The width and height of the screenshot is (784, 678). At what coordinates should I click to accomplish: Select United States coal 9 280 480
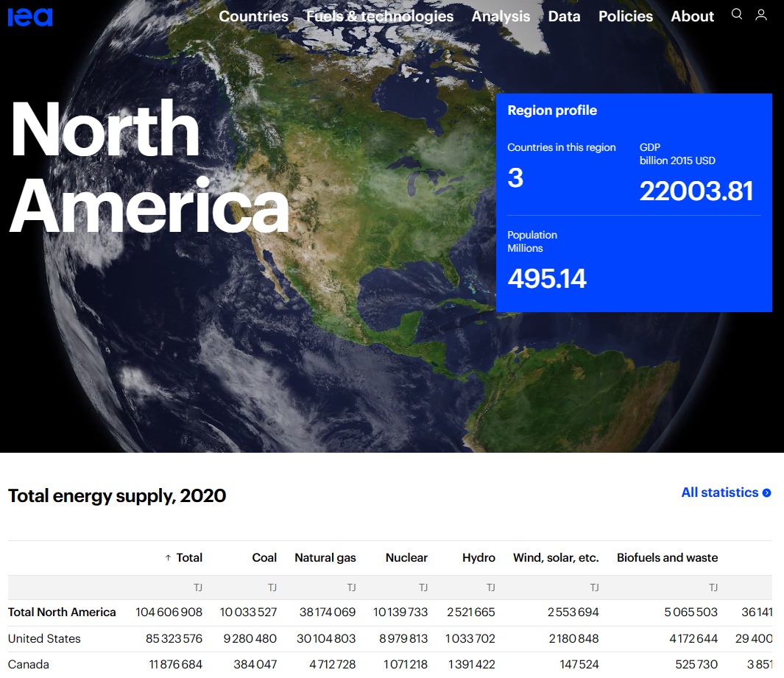pos(250,638)
